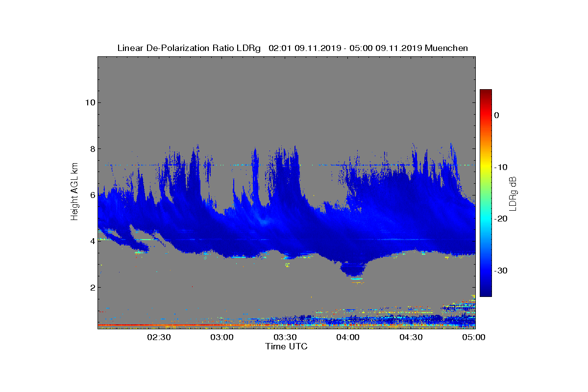Click the '03:00' time tick label

click(222, 337)
